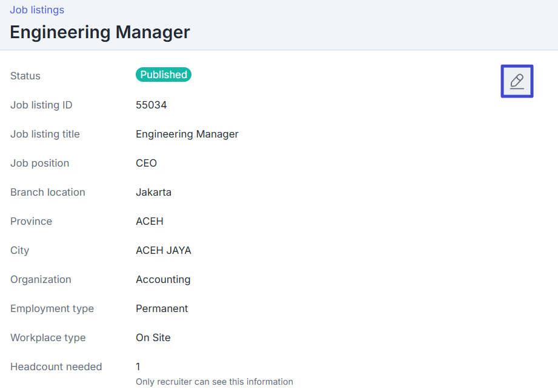Click the Job position label

pos(40,163)
